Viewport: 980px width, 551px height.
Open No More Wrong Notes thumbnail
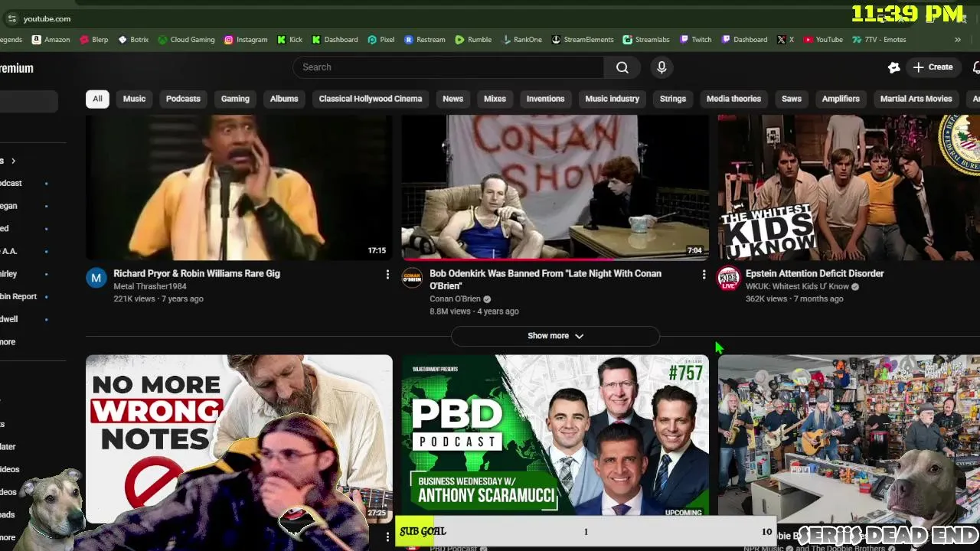[x=239, y=439]
